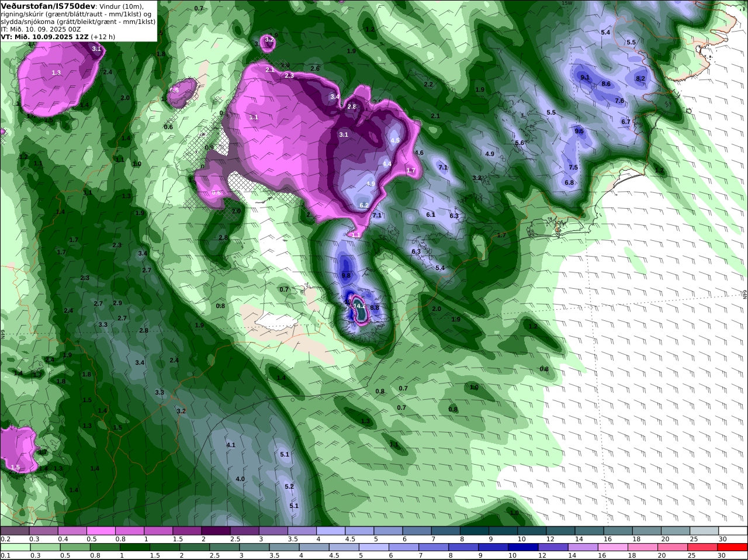This screenshot has width=748, height=560.
Task: Click the 6.2 value in the purple area
Action: 363,205
